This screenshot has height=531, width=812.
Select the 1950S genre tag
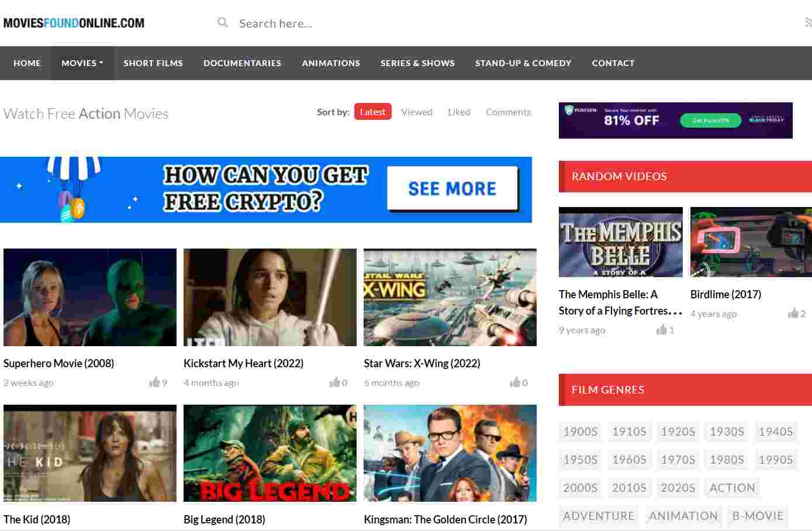point(581,460)
